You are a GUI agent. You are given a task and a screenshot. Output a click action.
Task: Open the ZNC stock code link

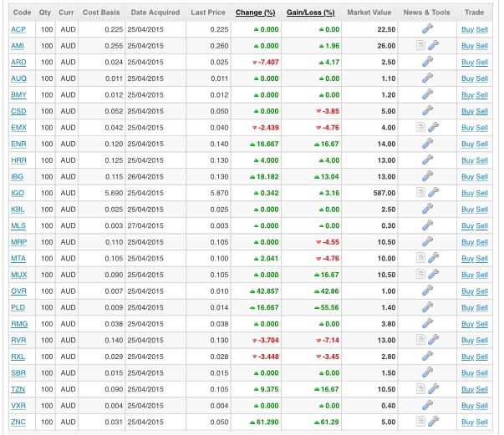pos(18,422)
